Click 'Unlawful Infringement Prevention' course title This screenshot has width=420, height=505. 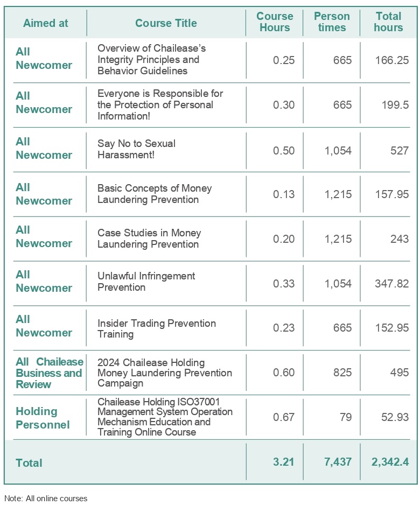click(146, 282)
